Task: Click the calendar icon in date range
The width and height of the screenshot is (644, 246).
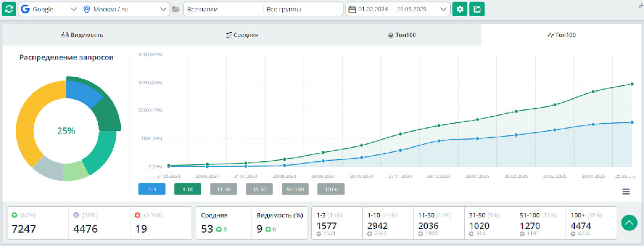Action: [x=352, y=10]
